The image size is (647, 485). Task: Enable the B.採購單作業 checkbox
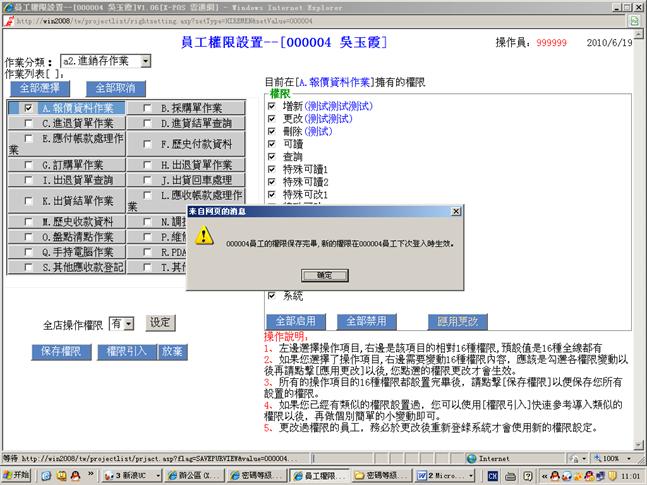pos(147,108)
